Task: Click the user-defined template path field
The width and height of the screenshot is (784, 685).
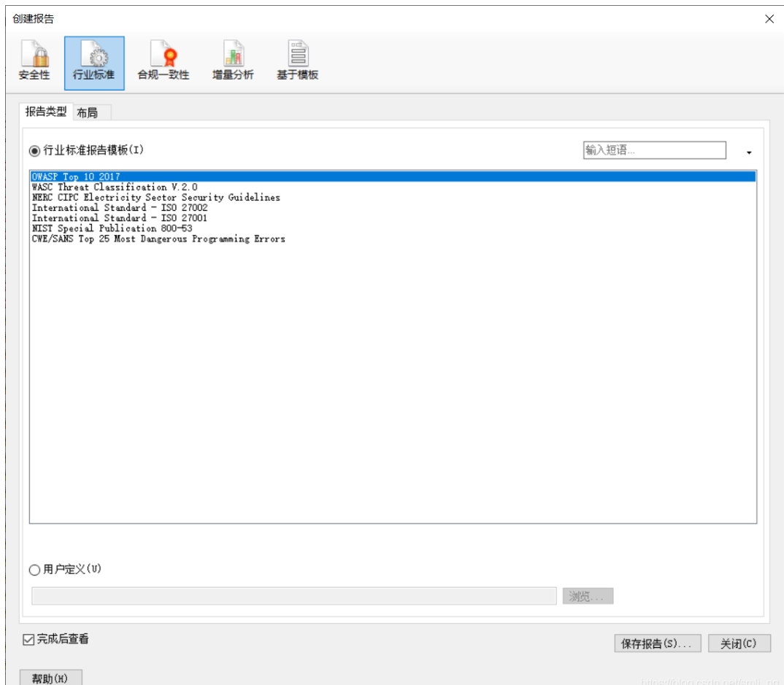Action: 294,596
